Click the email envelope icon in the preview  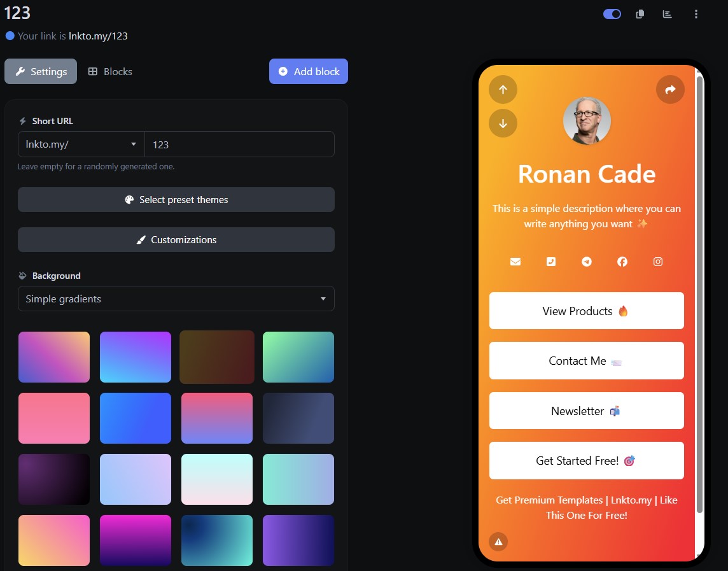coord(515,261)
